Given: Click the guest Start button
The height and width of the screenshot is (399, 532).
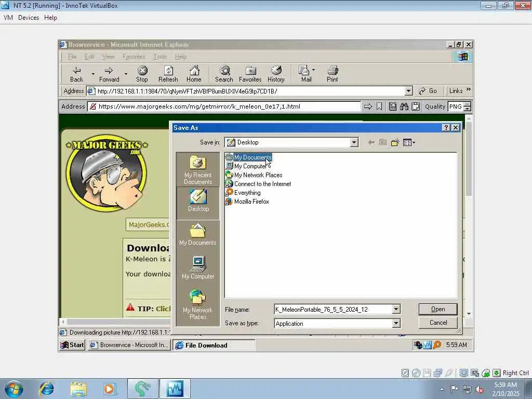Looking at the screenshot, I should 72,345.
